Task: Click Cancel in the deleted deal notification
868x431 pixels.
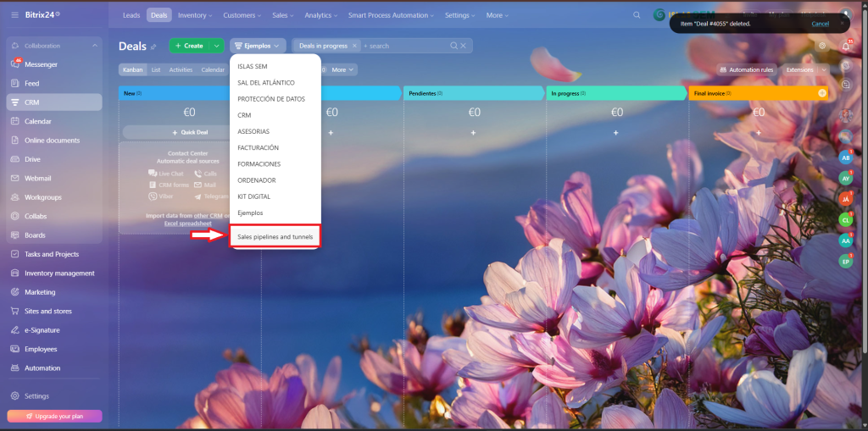Action: pos(820,24)
